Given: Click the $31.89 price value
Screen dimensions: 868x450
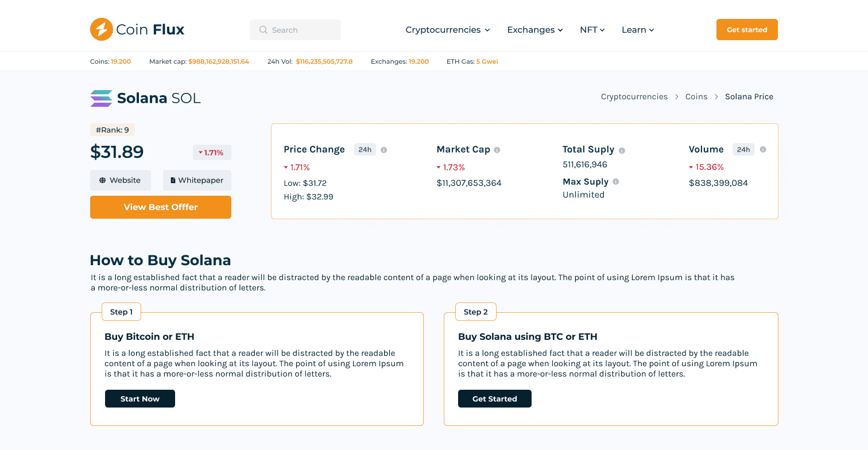Looking at the screenshot, I should (x=117, y=152).
